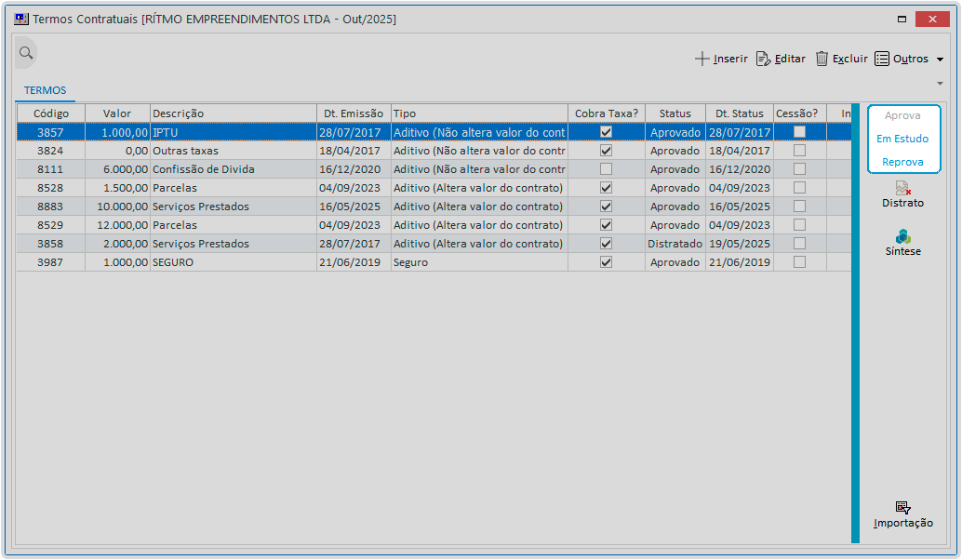The height and width of the screenshot is (560, 962).
Task: Select the Outras taxas row description
Action: (234, 151)
